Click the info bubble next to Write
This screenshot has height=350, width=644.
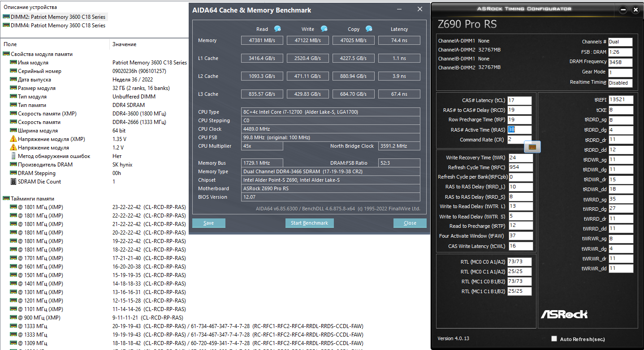pos(324,29)
